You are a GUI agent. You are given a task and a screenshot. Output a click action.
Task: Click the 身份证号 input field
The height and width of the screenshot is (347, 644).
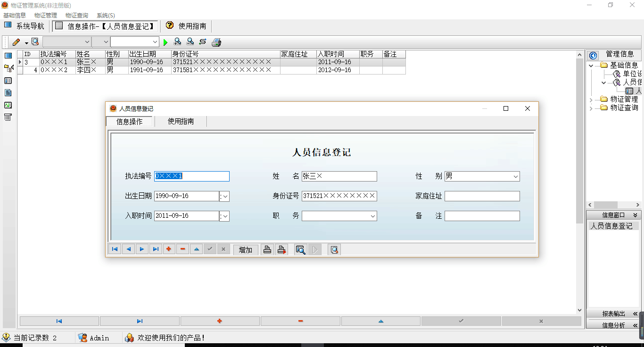[339, 196]
